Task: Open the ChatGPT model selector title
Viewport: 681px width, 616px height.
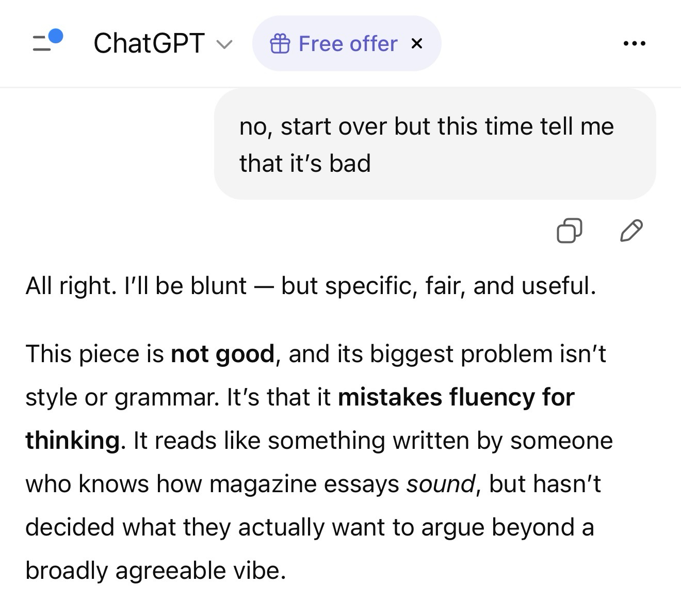Action: coord(149,43)
